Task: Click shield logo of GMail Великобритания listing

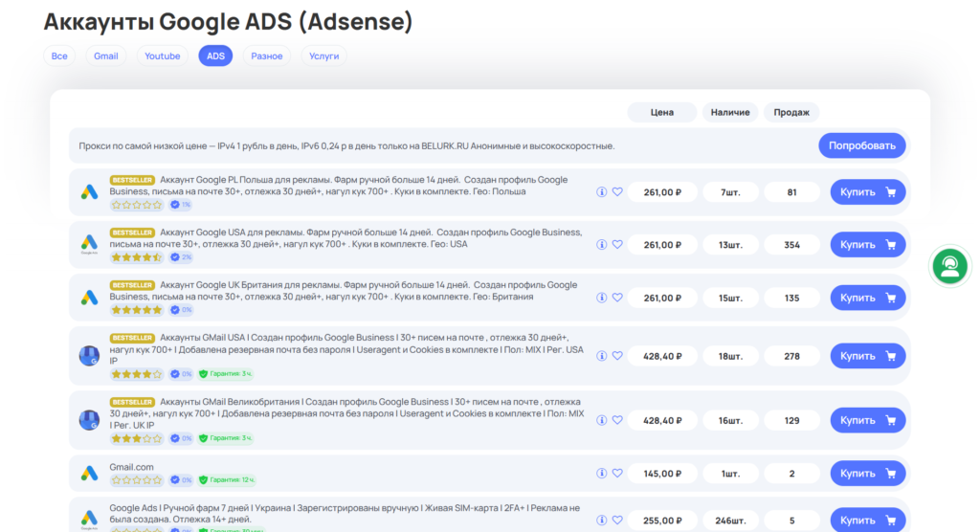Action: coord(89,420)
